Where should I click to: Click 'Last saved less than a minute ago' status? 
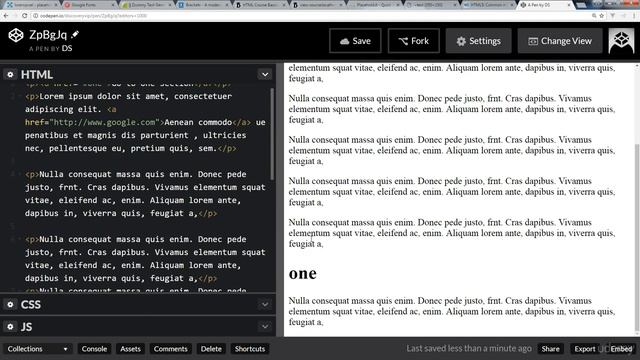point(469,349)
